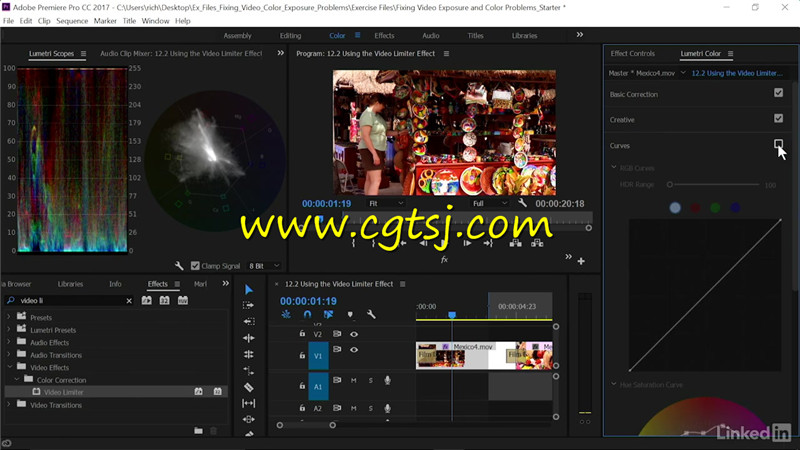Image resolution: width=800 pixels, height=450 pixels.
Task: Toggle global FX mute in Program Monitor
Action: [444, 260]
